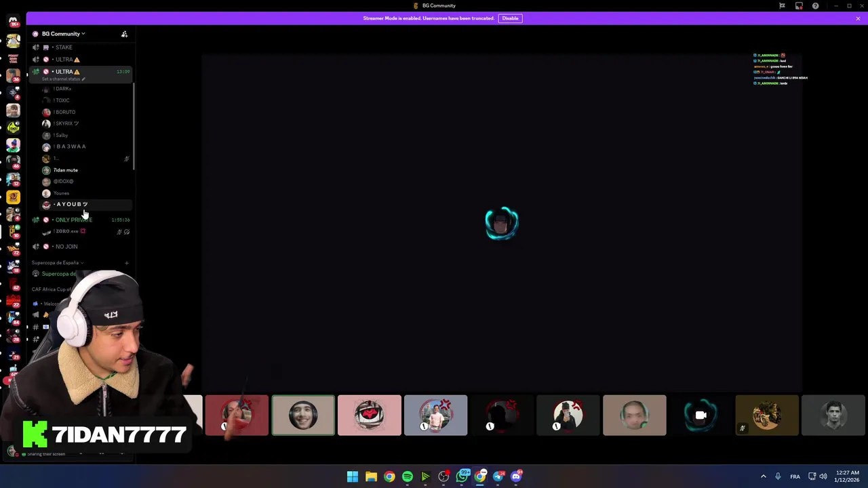
Task: Expand the CAF Africa Cup category
Action: 52,289
